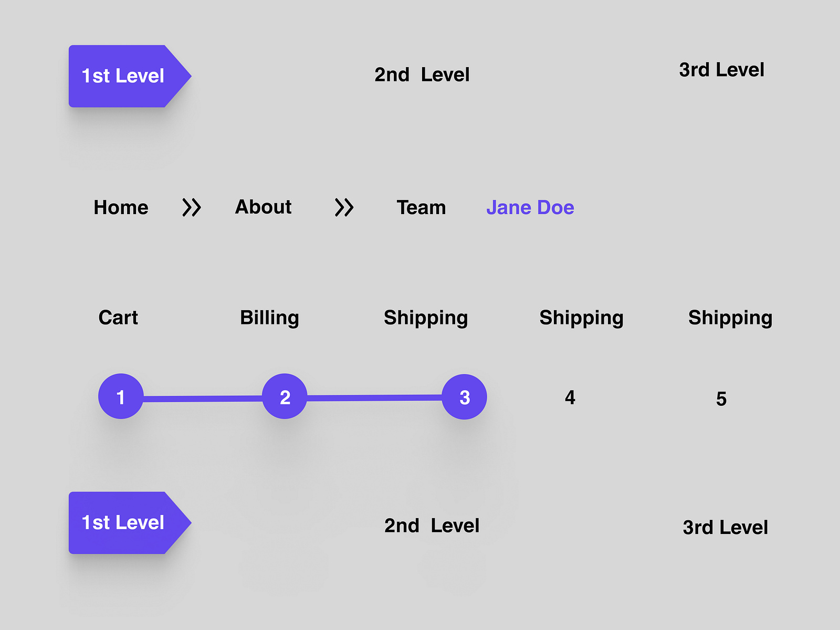The height and width of the screenshot is (630, 840).
Task: Select the Cart step label
Action: pyautogui.click(x=118, y=318)
